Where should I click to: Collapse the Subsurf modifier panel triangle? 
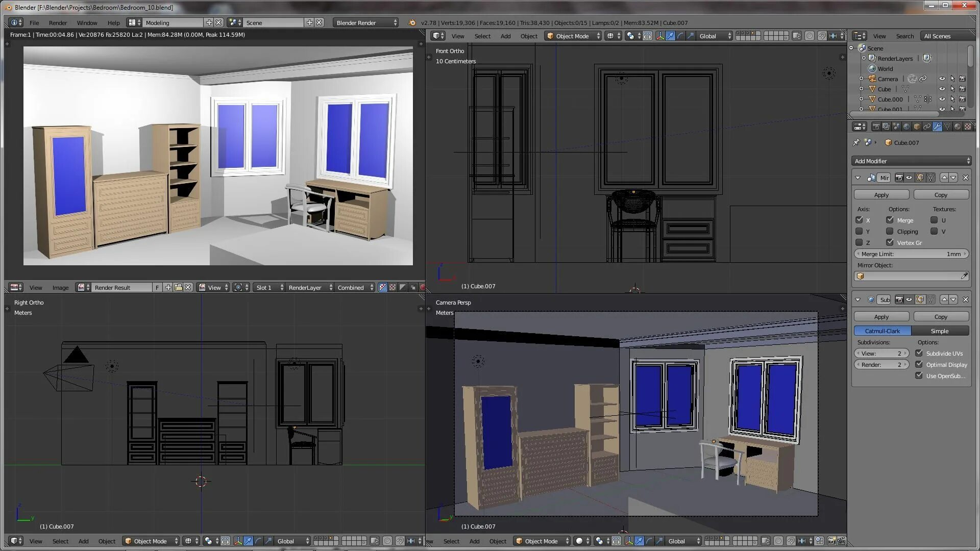[857, 299]
